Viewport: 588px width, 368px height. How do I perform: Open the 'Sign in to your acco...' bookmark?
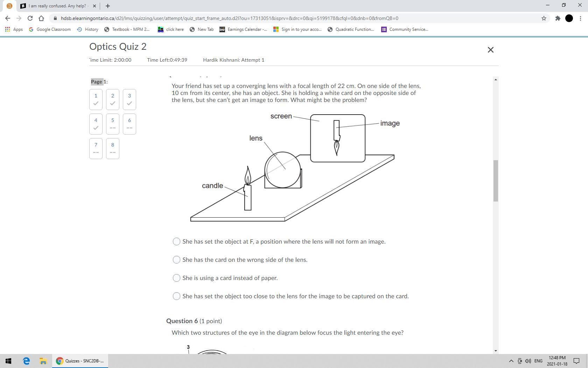pyautogui.click(x=297, y=29)
